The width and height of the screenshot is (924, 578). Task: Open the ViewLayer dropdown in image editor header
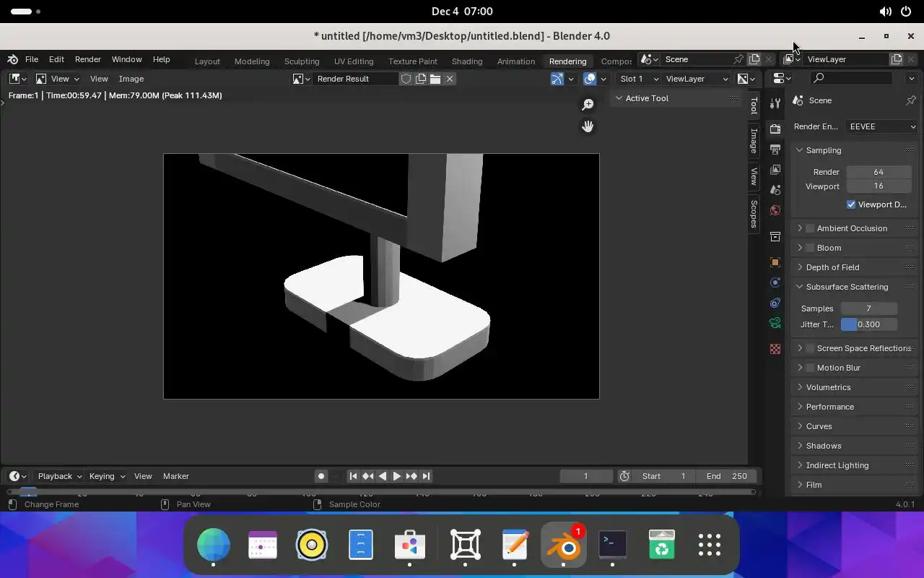point(696,79)
